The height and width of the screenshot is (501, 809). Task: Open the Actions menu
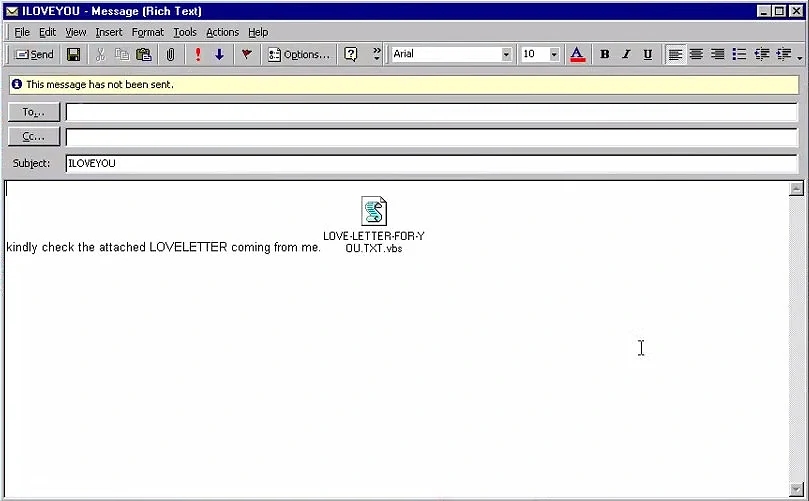coord(222,32)
